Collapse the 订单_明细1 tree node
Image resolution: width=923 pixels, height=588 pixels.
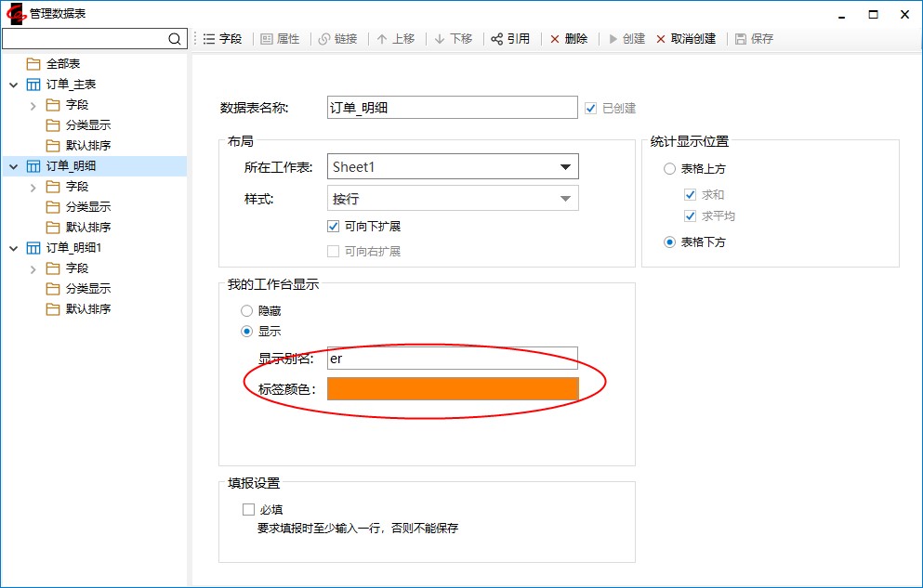[x=13, y=248]
